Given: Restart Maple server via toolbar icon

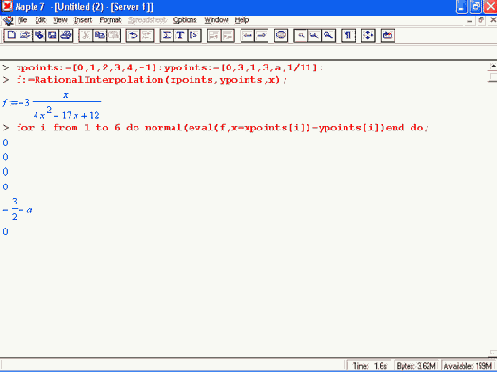Looking at the screenshot, I should 388,35.
